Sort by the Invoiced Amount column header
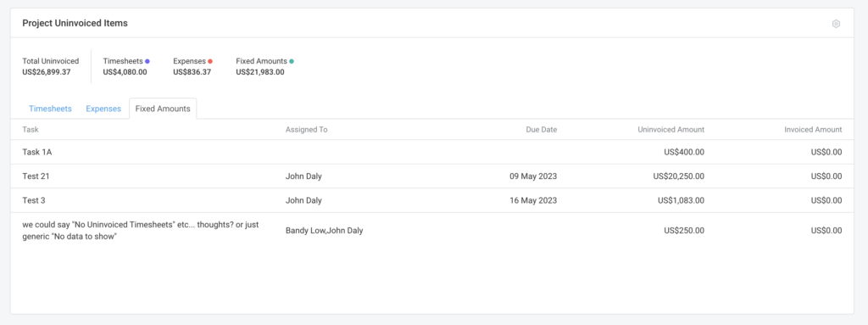 coord(813,130)
